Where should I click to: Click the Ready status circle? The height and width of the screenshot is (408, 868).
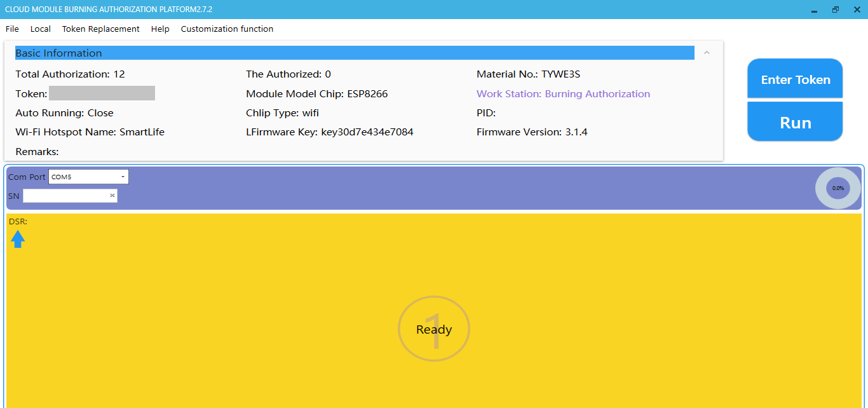coord(434,329)
